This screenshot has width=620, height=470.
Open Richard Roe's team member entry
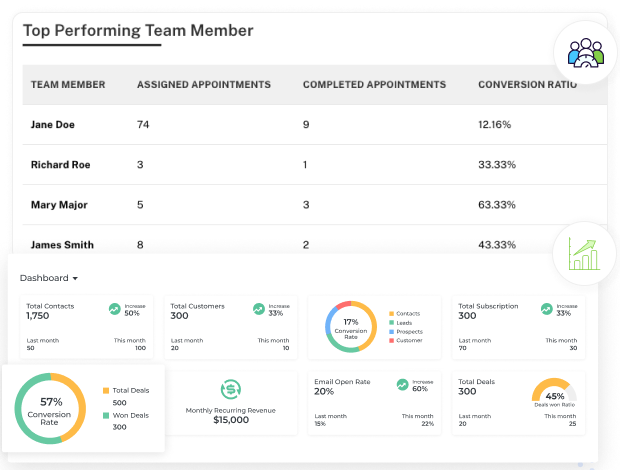[60, 164]
